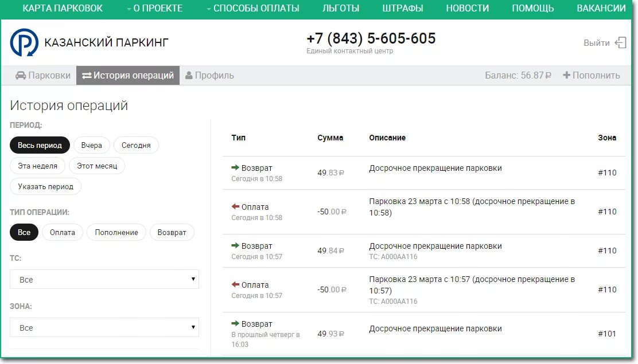Open the ТС dropdown list

tap(104, 279)
